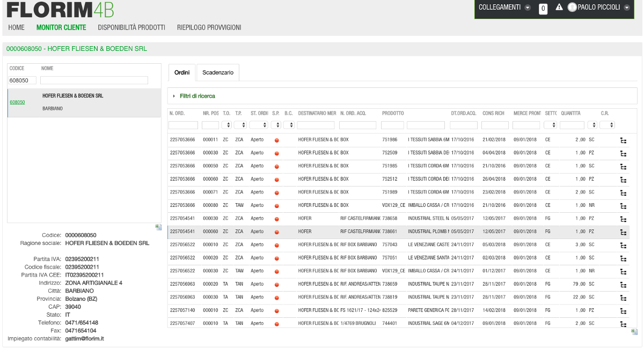Open the MONITOR CLIENTE menu

(61, 27)
